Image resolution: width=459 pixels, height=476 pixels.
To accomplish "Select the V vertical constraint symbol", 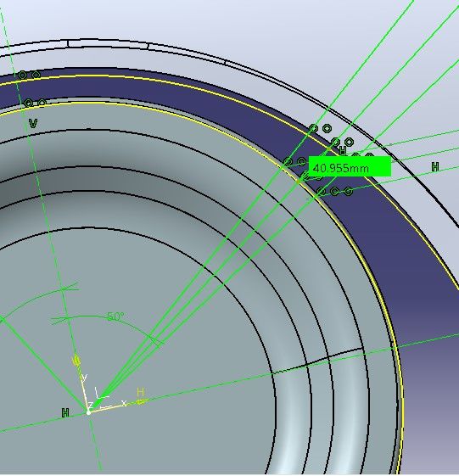I will (x=33, y=123).
